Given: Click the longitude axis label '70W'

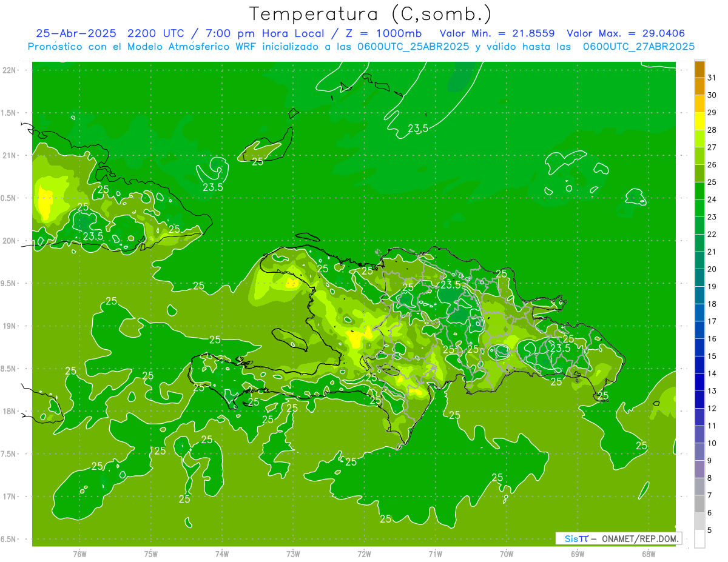Looking at the screenshot, I should 507,554.
